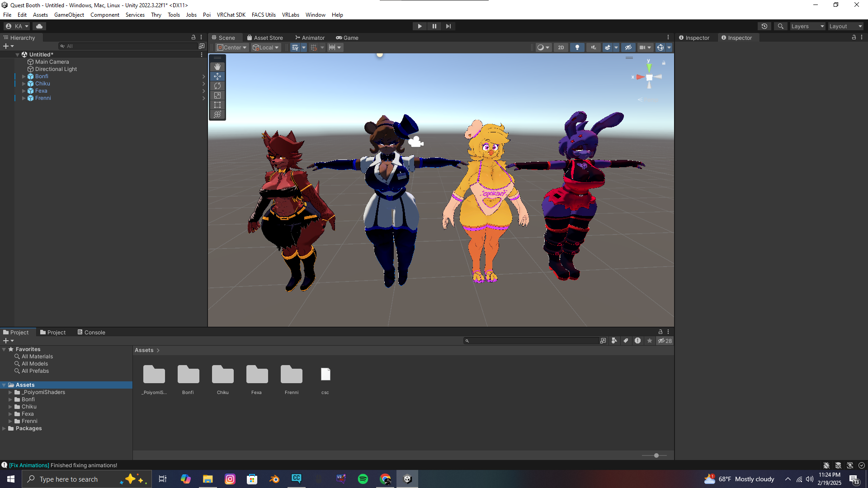The width and height of the screenshot is (868, 488).
Task: Switch to the Game tab
Action: [x=347, y=38]
